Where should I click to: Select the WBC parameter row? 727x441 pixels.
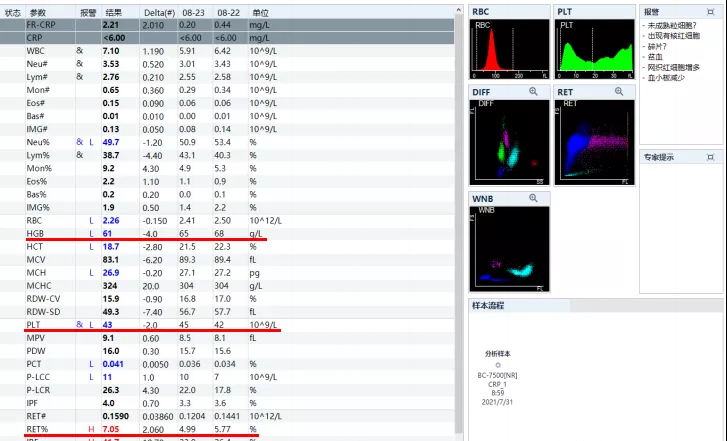tap(227, 51)
